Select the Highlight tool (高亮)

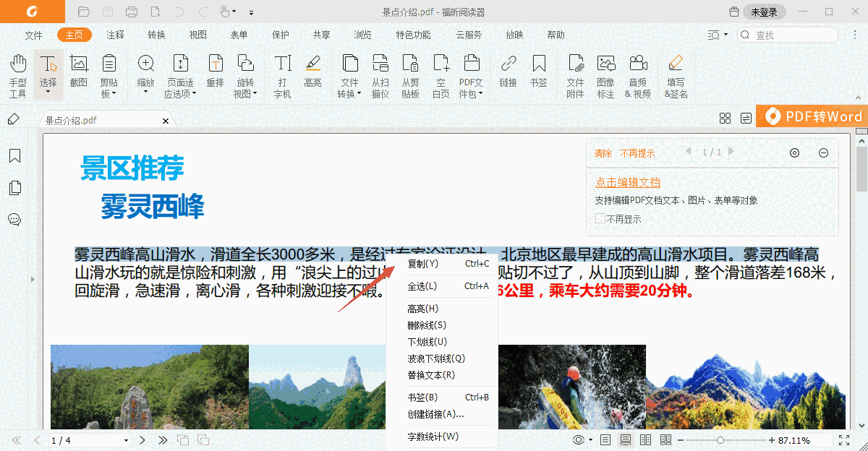tap(312, 75)
